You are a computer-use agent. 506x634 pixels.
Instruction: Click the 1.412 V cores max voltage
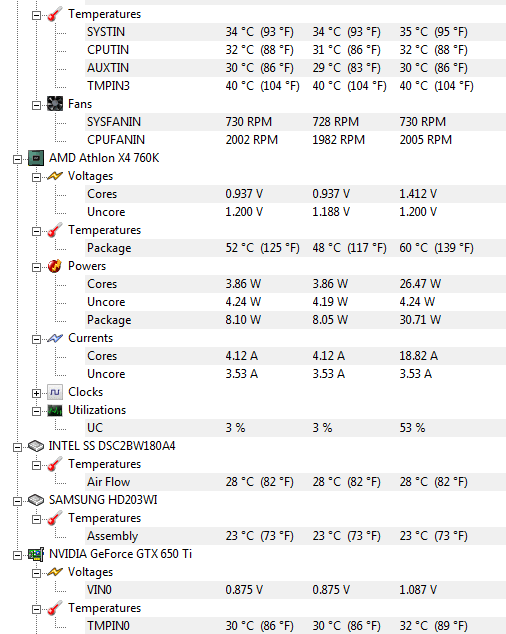point(418,194)
